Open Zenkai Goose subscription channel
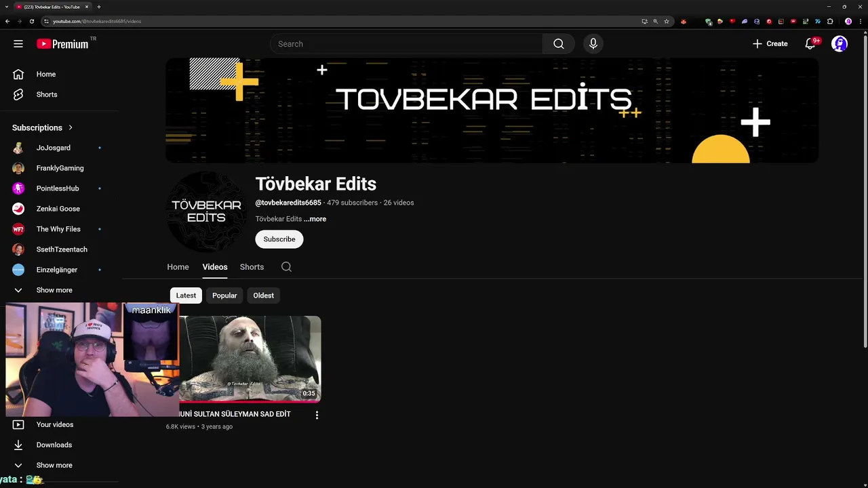 [60, 209]
